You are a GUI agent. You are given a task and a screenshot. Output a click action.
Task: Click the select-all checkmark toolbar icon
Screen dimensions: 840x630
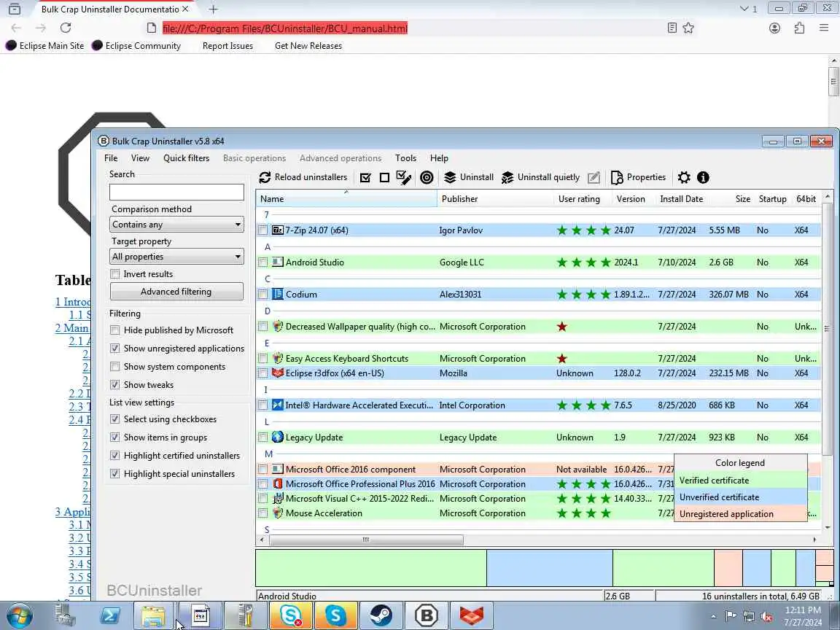tap(365, 177)
